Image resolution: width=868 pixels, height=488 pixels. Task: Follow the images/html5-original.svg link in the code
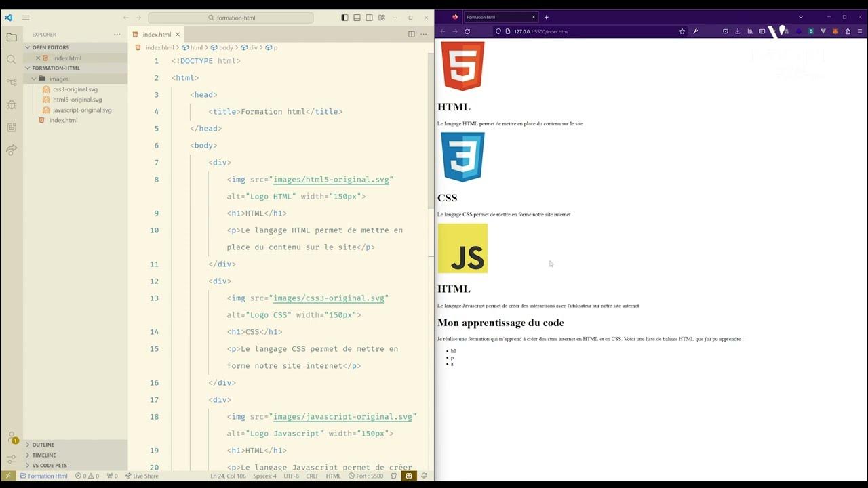331,180
